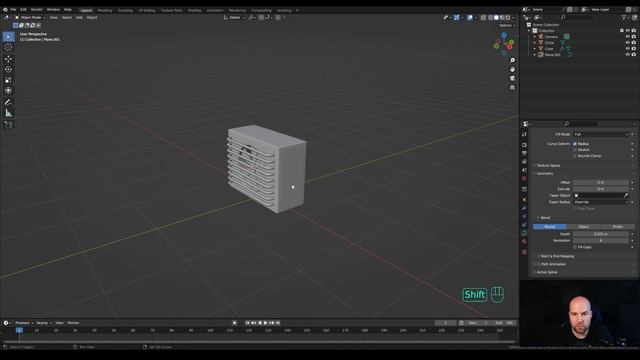Image resolution: width=640 pixels, height=360 pixels.
Task: Disable Collection render camera icon
Action: coord(634,31)
